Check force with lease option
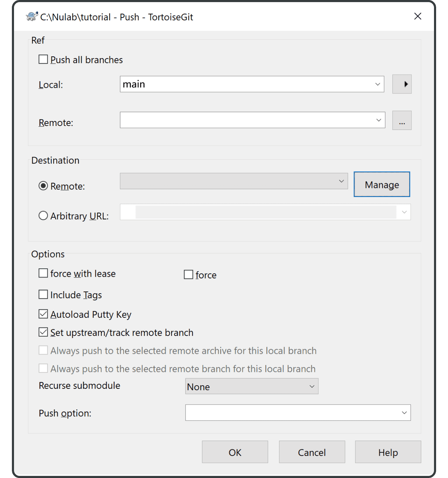The width and height of the screenshot is (448, 478). tap(43, 273)
